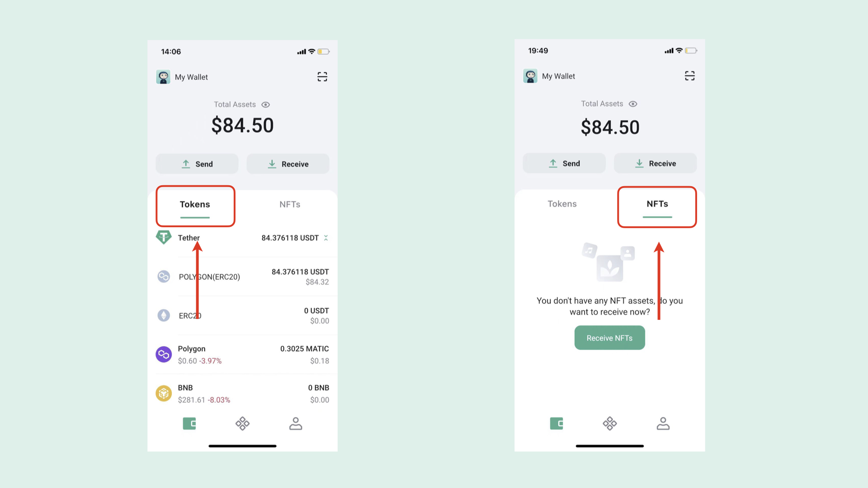Expand BNB token row details

point(243,393)
